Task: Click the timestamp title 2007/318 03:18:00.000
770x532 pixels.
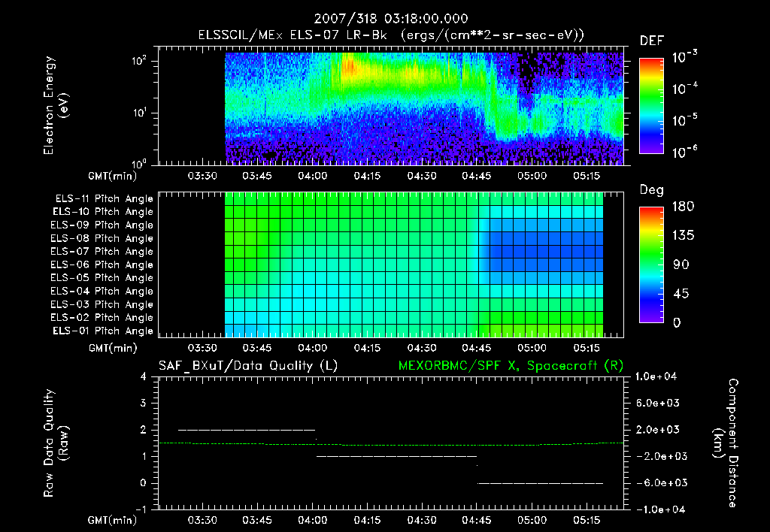Action: [390, 19]
